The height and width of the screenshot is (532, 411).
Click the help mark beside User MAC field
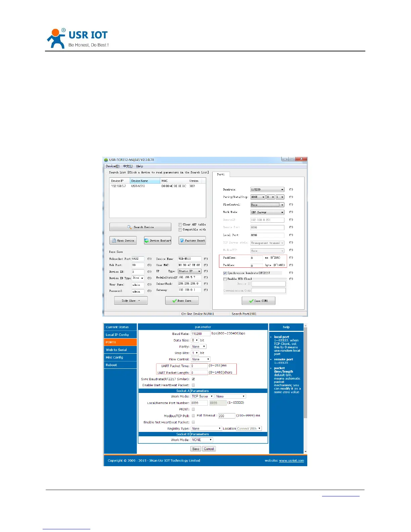coord(206,265)
